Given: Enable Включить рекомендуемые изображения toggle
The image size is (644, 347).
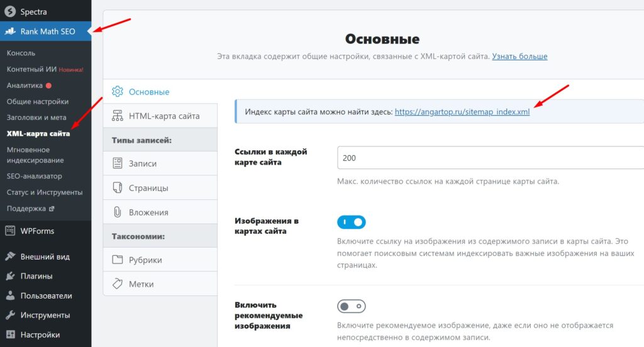Looking at the screenshot, I should pyautogui.click(x=351, y=306).
